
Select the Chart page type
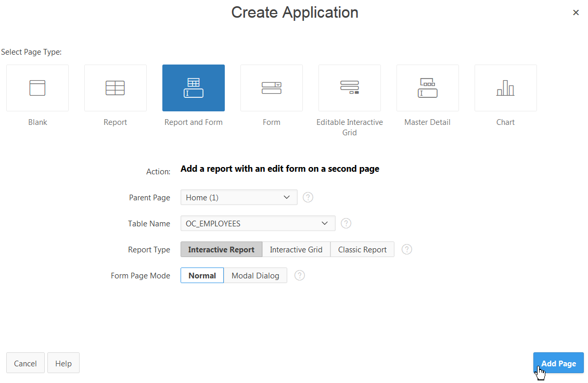coord(505,87)
